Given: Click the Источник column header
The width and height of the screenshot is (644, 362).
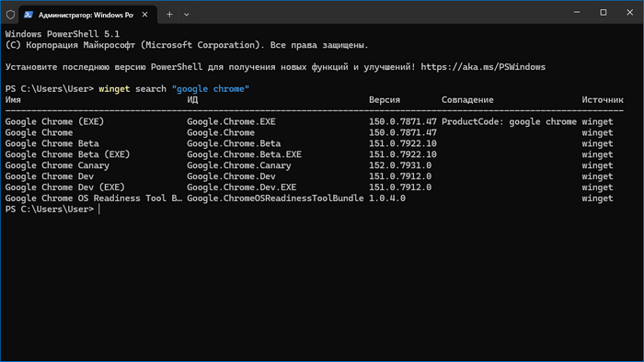Looking at the screenshot, I should pyautogui.click(x=603, y=100).
